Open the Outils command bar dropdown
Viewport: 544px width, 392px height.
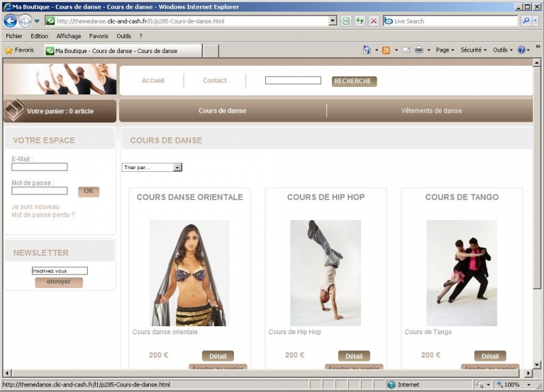503,50
